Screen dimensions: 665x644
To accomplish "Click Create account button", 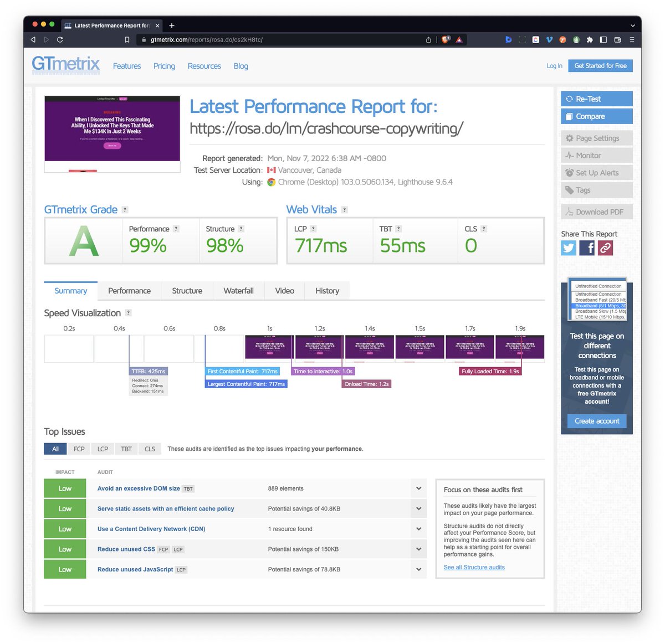I will tap(597, 421).
